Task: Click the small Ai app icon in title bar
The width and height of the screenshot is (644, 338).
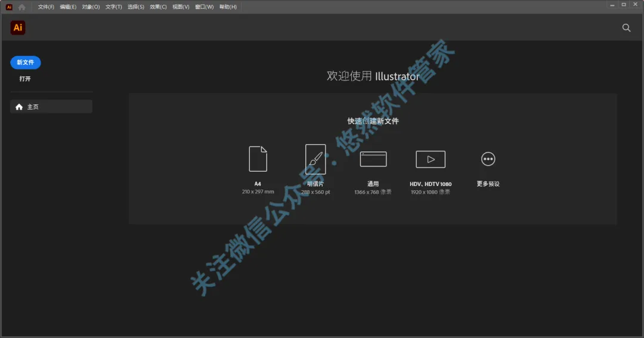Action: pyautogui.click(x=9, y=7)
